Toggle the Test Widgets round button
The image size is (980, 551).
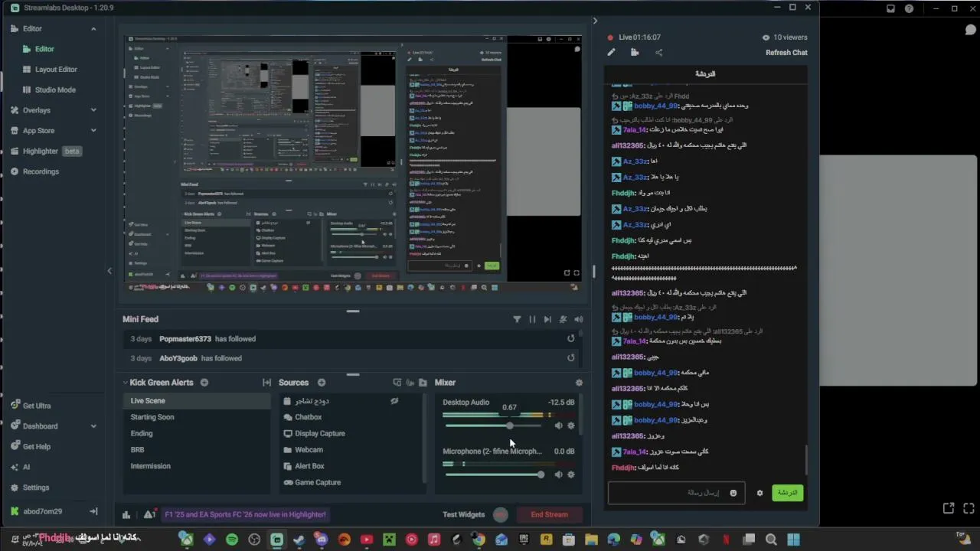tap(501, 514)
